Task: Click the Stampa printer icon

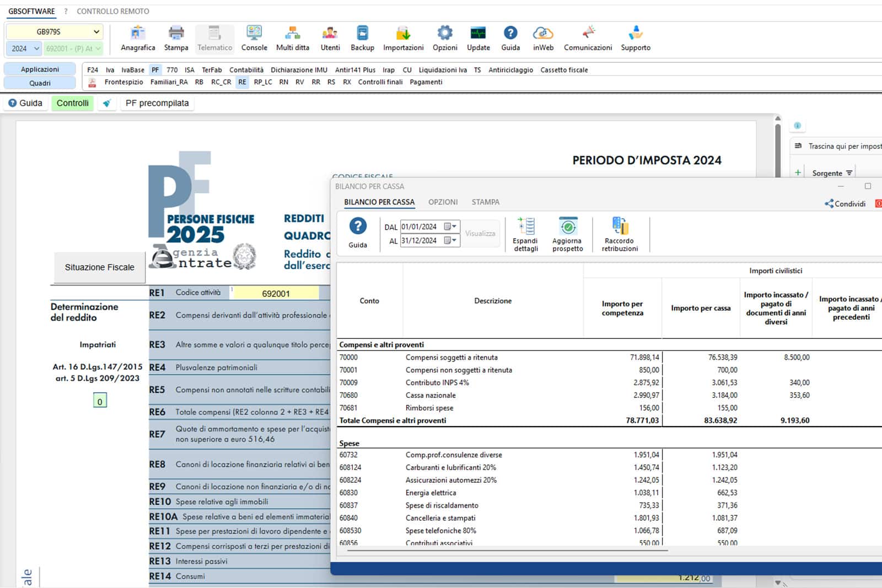Action: point(176,34)
